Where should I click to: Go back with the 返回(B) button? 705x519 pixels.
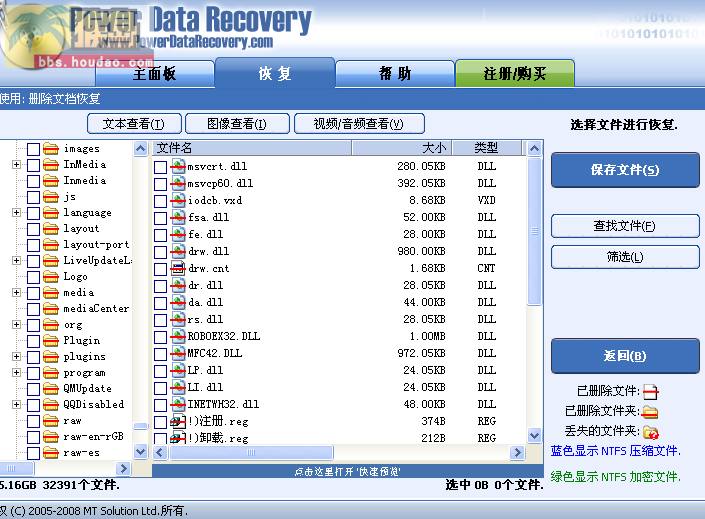click(625, 356)
